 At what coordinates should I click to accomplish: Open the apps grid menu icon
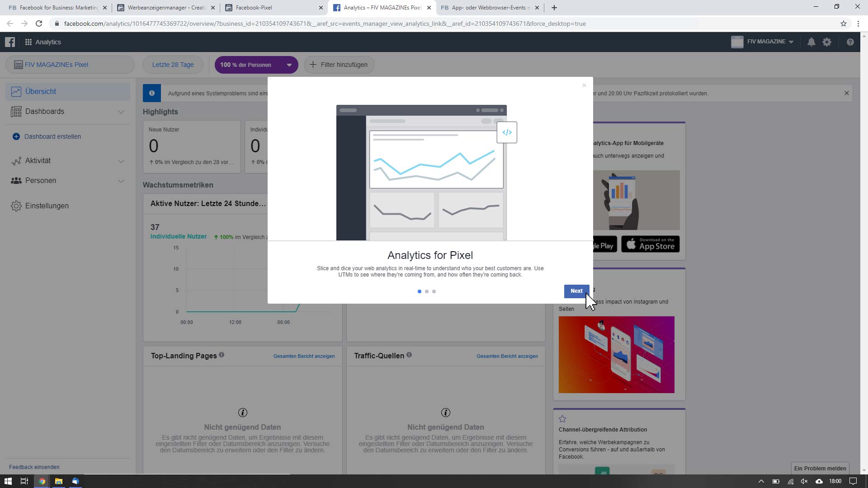click(28, 42)
